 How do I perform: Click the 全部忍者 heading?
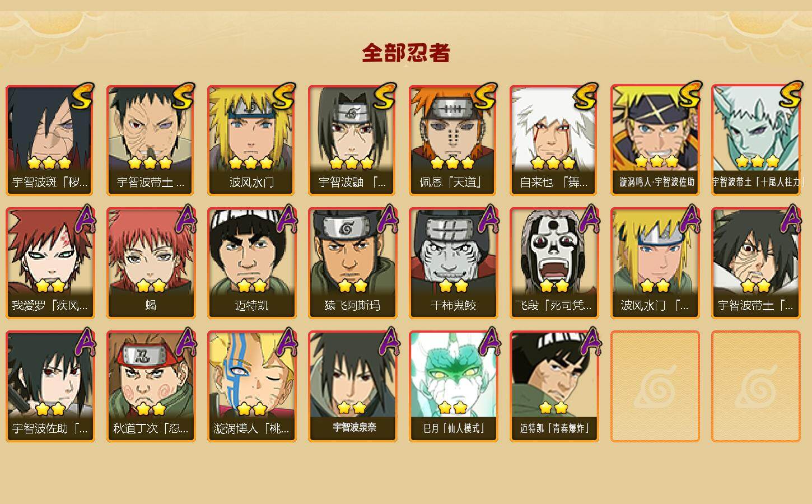coord(406,53)
